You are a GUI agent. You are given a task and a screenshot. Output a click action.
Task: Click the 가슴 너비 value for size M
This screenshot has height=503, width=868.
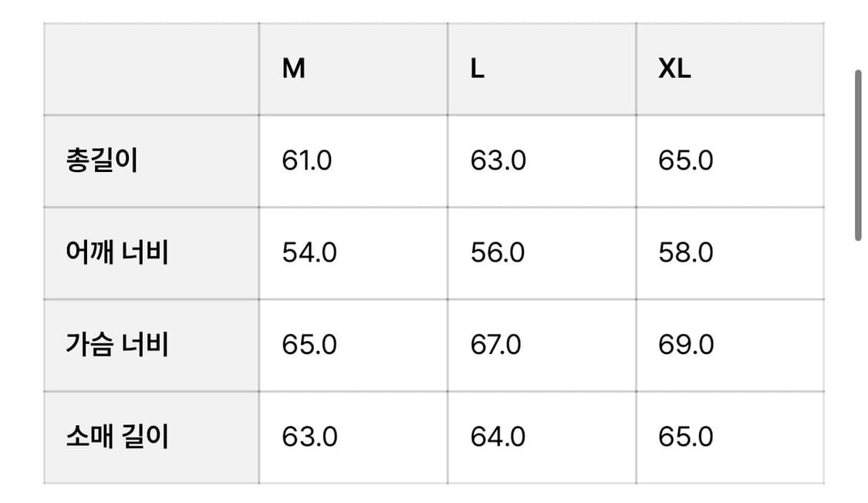(309, 345)
